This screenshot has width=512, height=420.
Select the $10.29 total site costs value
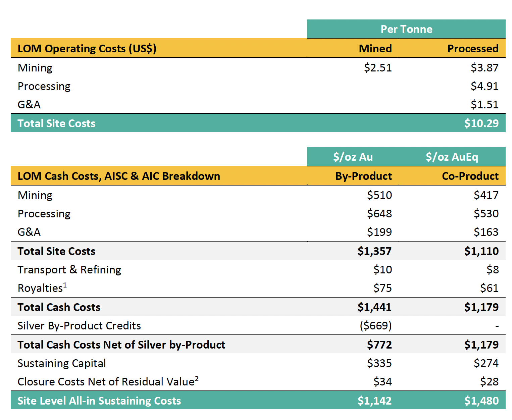pyautogui.click(x=481, y=123)
